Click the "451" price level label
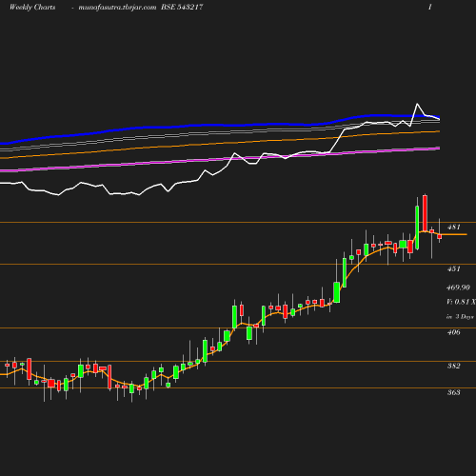Viewport: 476px width, 476px height. (x=454, y=268)
